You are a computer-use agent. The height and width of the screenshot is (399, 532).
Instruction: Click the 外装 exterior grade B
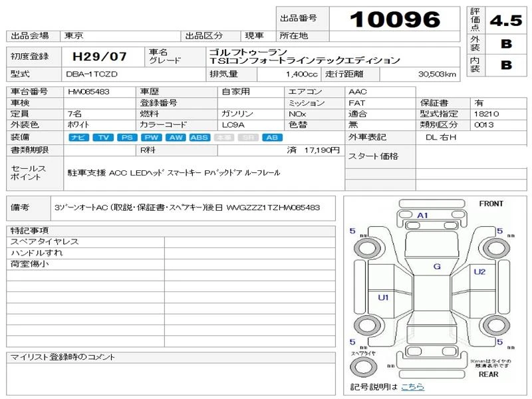tap(506, 44)
